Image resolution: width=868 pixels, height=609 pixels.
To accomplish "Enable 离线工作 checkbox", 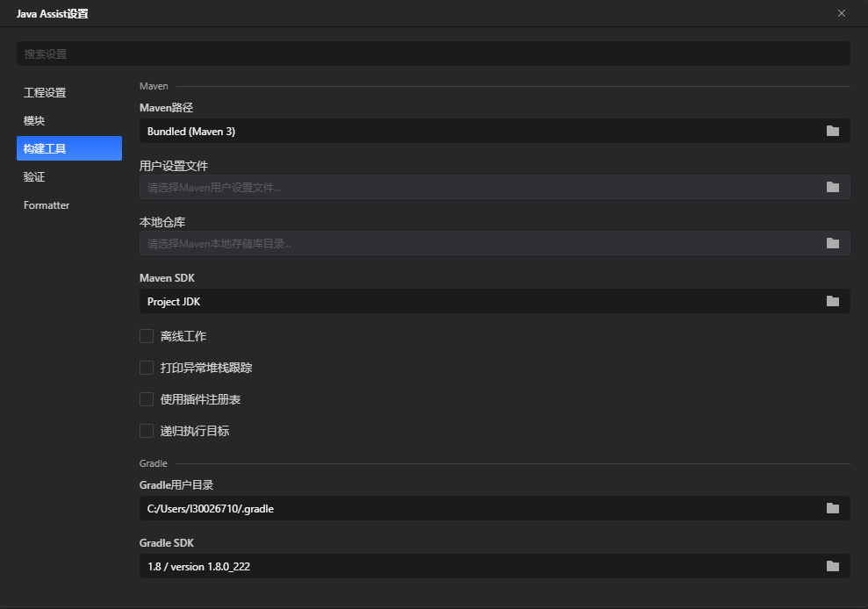I will pyautogui.click(x=147, y=336).
